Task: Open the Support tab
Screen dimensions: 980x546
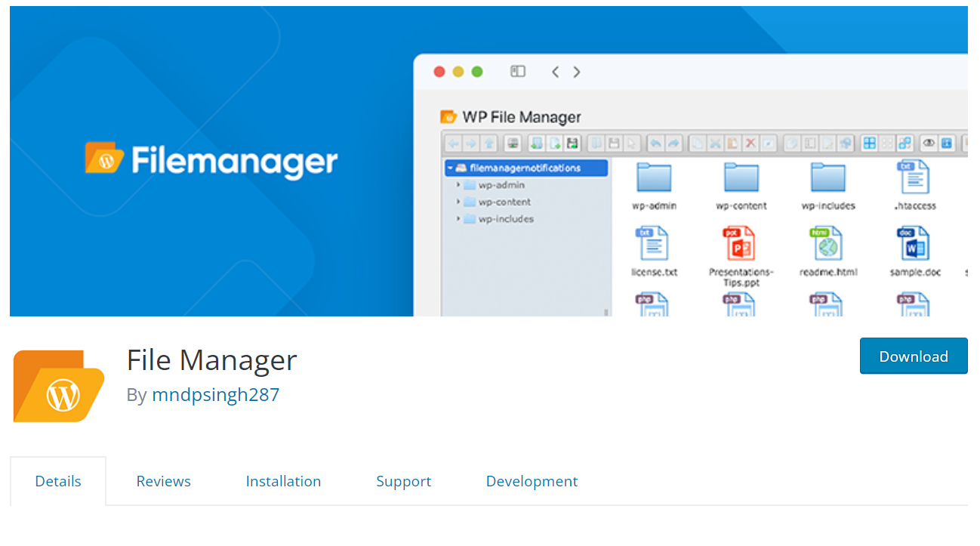Action: click(404, 481)
